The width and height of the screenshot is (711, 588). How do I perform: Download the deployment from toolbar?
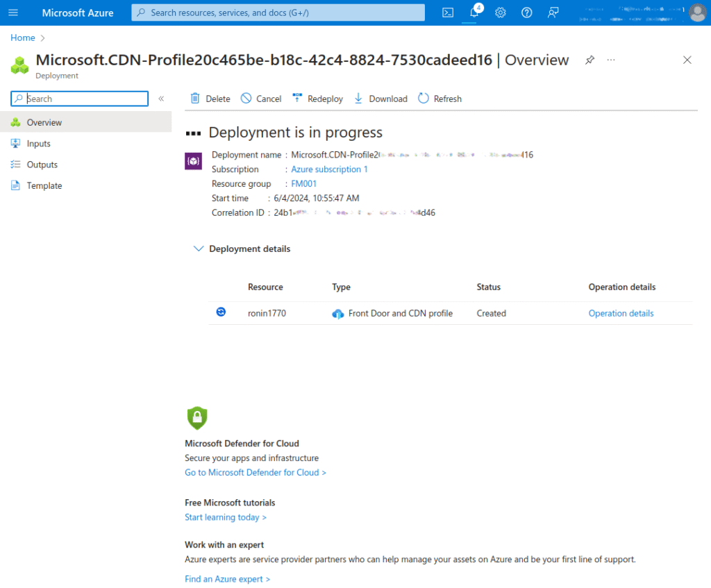coord(380,99)
